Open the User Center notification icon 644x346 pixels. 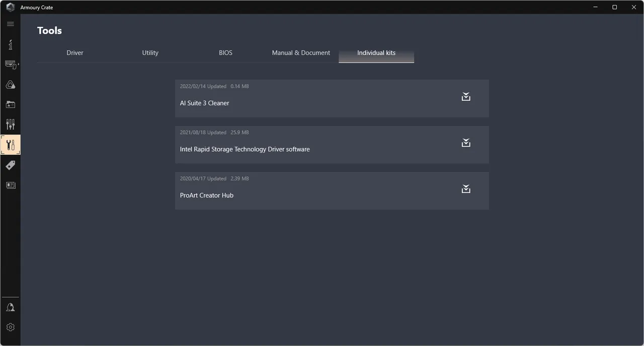10,307
